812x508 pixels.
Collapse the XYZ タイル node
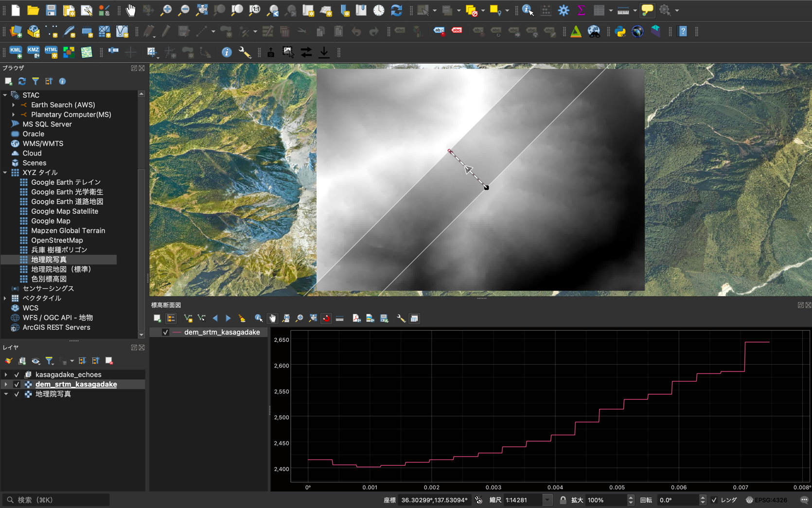[5, 173]
